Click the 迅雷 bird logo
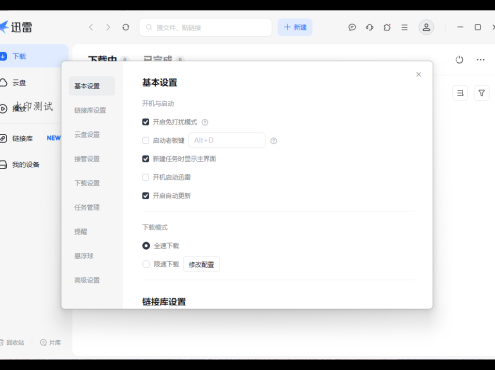 [x=3, y=27]
